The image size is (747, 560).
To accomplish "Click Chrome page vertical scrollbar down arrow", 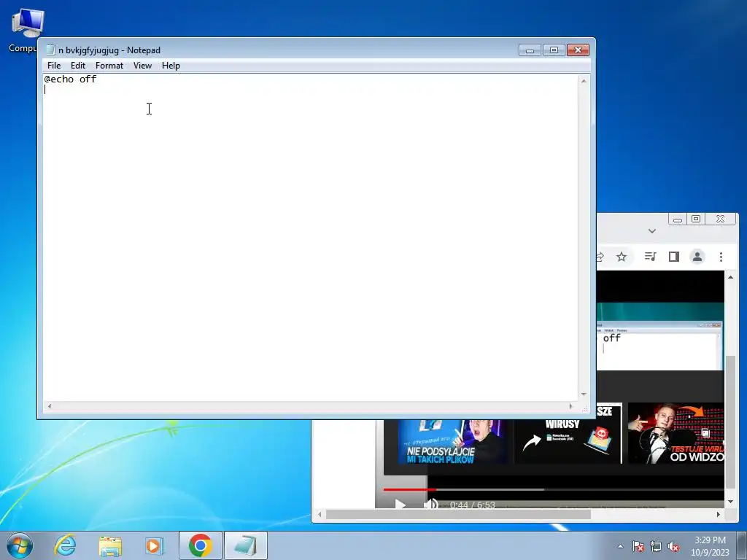I will pos(730,502).
